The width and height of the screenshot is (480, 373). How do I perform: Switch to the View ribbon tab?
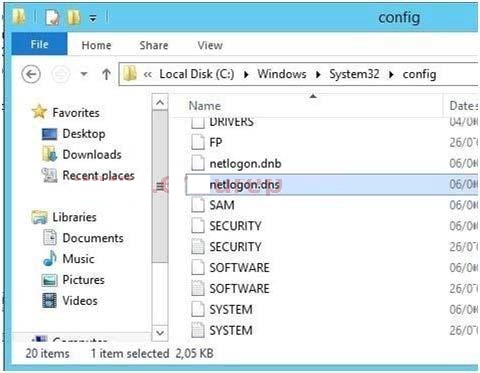[210, 45]
